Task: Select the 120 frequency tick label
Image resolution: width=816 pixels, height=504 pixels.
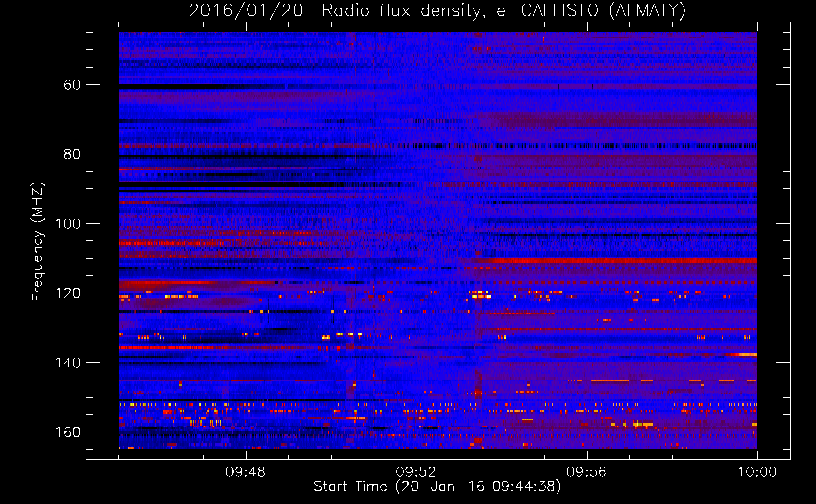Action: click(x=68, y=293)
